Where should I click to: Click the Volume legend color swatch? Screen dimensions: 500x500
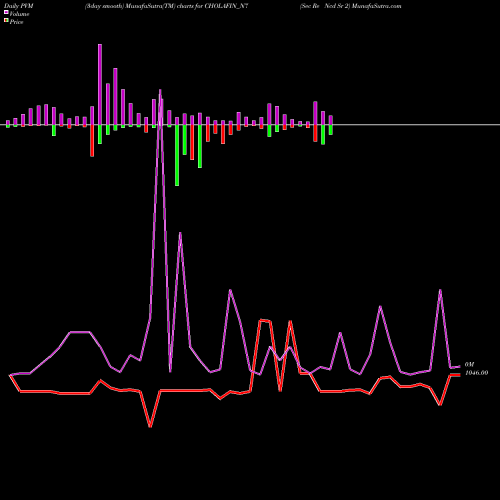pyautogui.click(x=6, y=13)
